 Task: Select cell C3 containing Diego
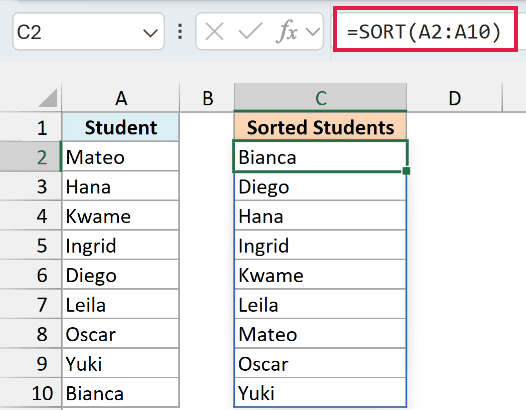(320, 186)
